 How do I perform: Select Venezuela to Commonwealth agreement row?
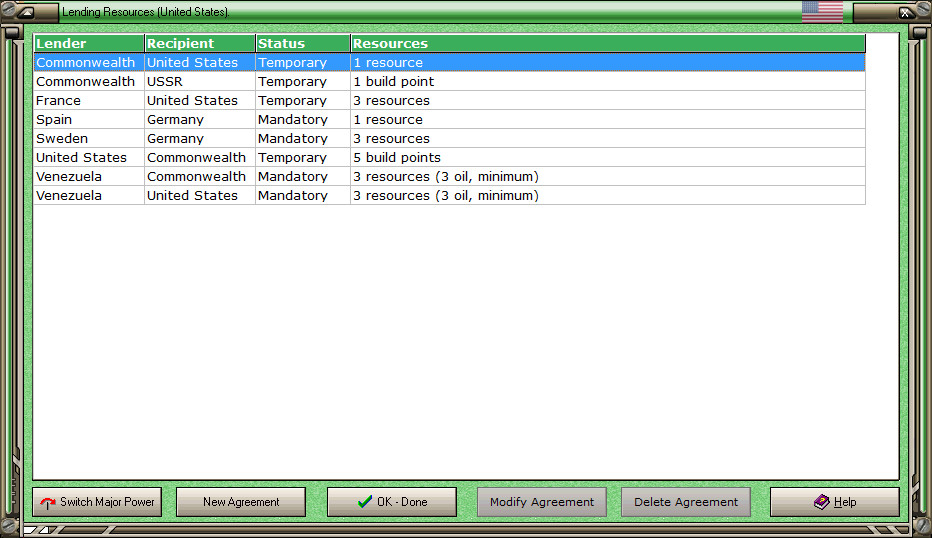click(x=449, y=177)
